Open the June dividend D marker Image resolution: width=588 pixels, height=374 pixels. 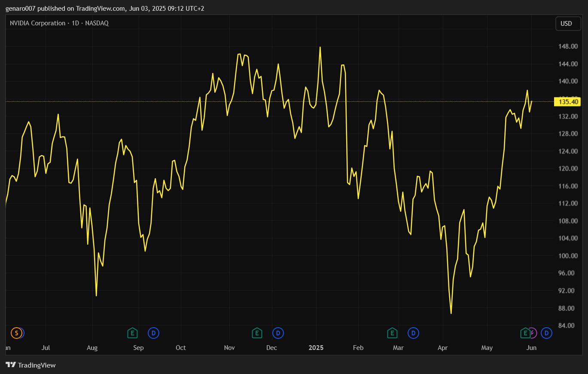pos(546,333)
